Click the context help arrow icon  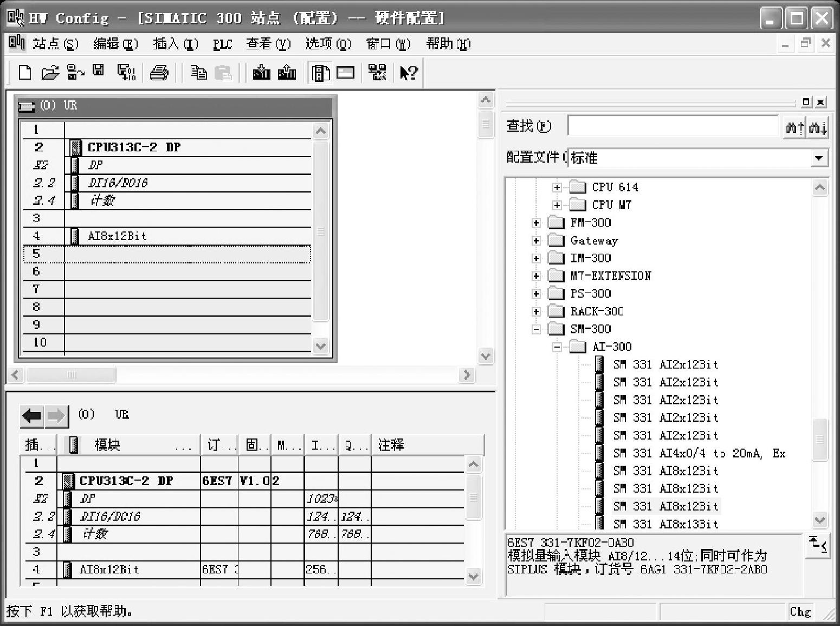(409, 73)
